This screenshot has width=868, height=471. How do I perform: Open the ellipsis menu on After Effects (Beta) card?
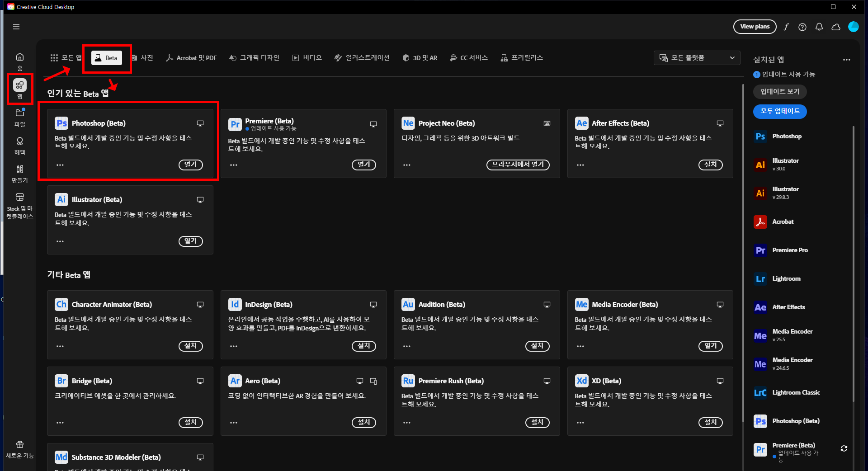(x=580, y=165)
